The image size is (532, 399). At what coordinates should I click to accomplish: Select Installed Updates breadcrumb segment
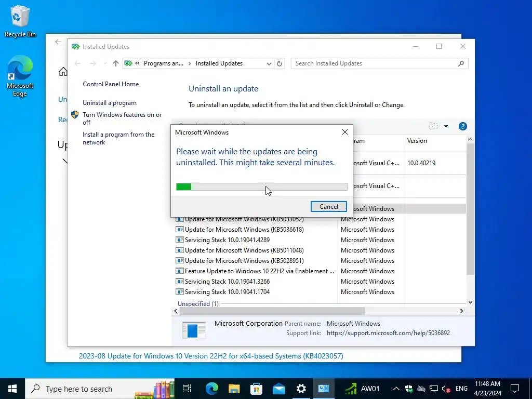coord(219,63)
